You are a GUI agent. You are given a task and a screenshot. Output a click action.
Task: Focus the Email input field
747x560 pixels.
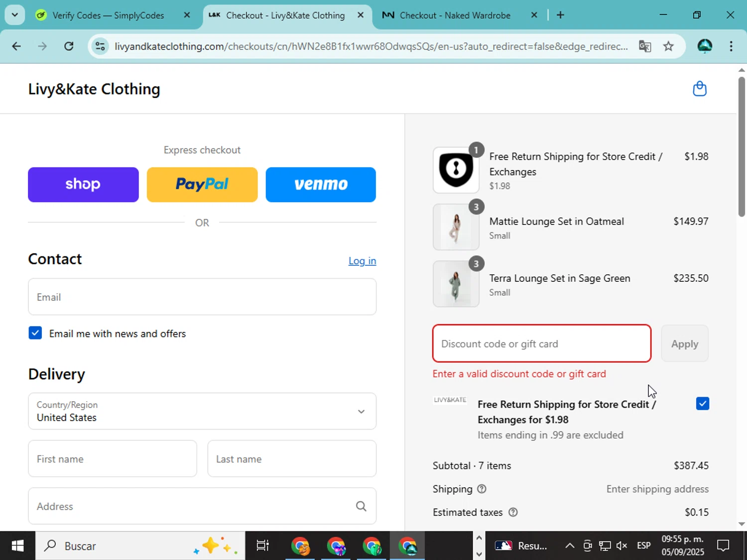202,297
